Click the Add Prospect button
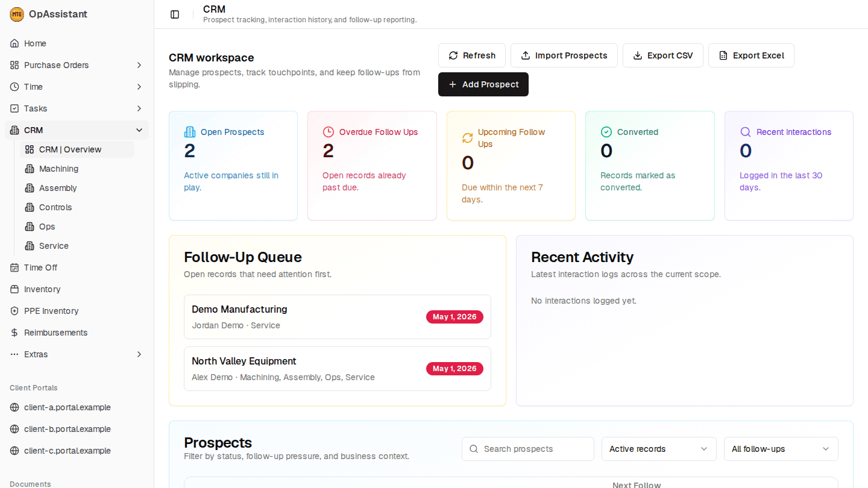868x488 pixels. (x=483, y=84)
